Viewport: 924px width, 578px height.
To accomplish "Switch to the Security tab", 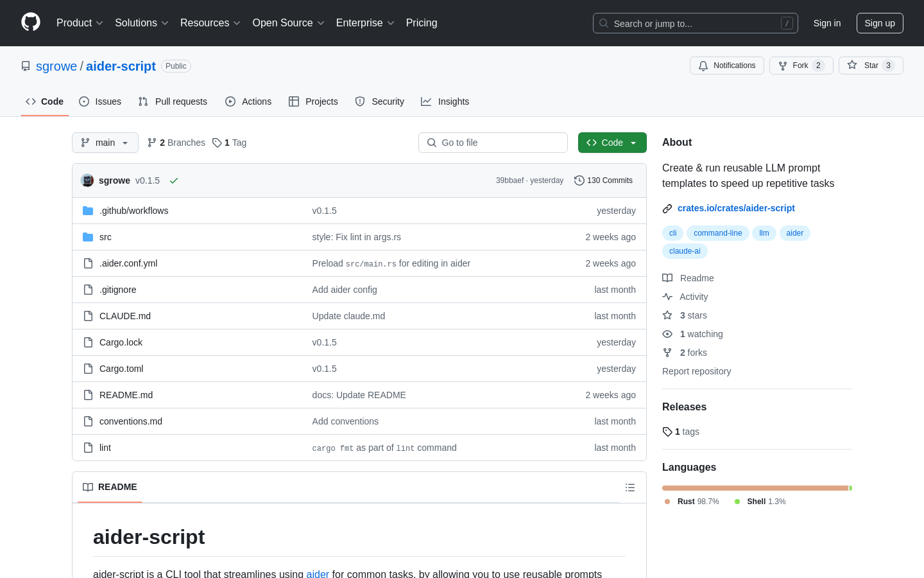I will pos(380,101).
